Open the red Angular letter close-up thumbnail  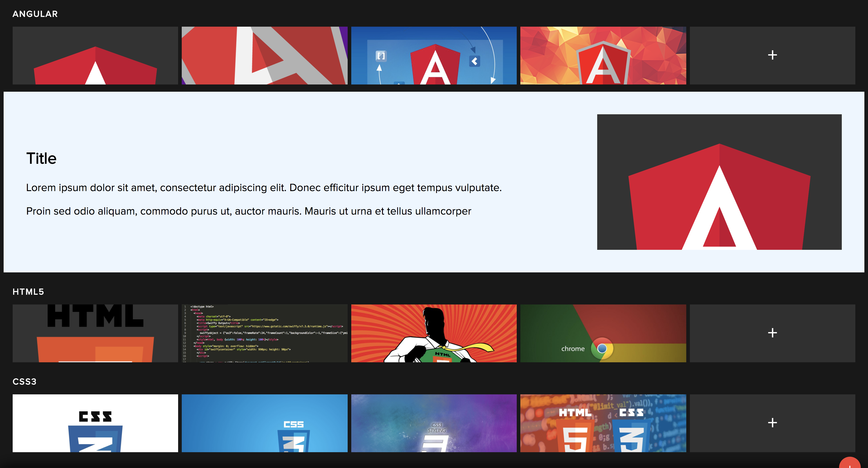coord(264,56)
